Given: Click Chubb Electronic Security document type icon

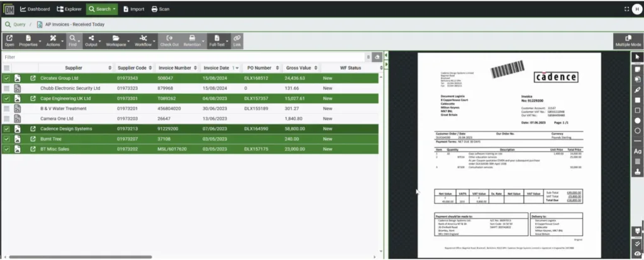Looking at the screenshot, I should 17,88.
